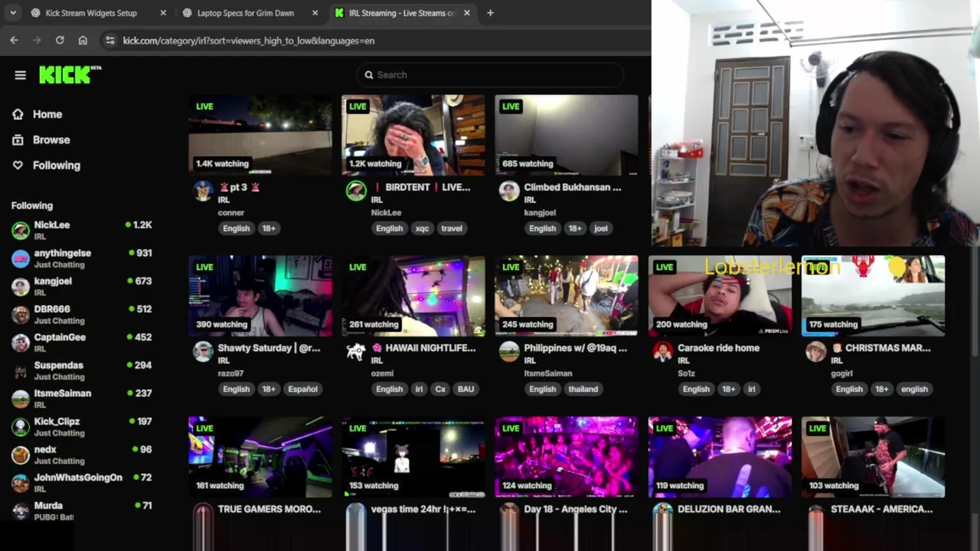Open the tab search dropdown arrow
The height and width of the screenshot is (551, 980).
[x=12, y=13]
